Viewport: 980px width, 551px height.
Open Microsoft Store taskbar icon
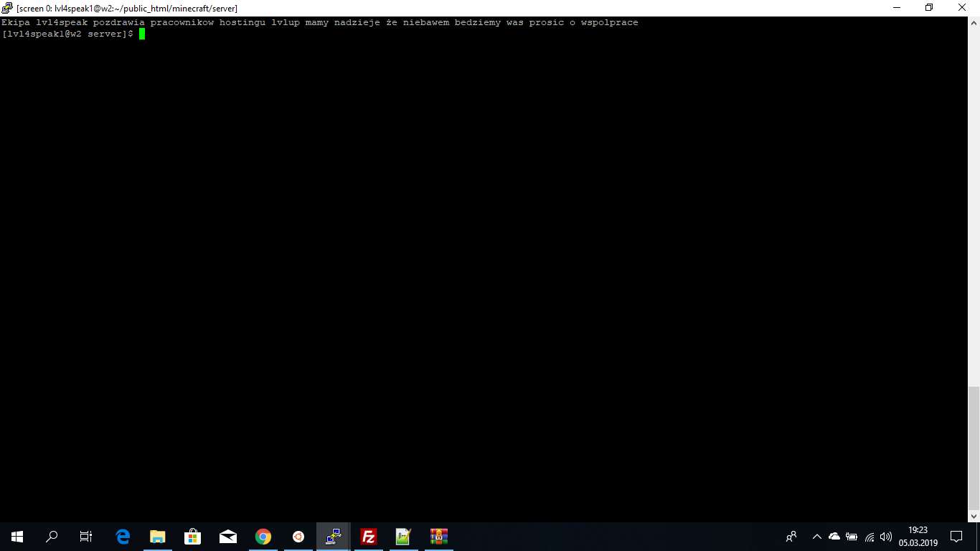[192, 537]
